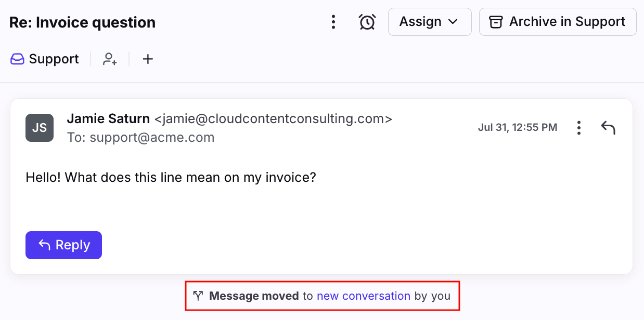The height and width of the screenshot is (320, 644).
Task: Click the Re: Invoice question subject title
Action: [x=82, y=22]
